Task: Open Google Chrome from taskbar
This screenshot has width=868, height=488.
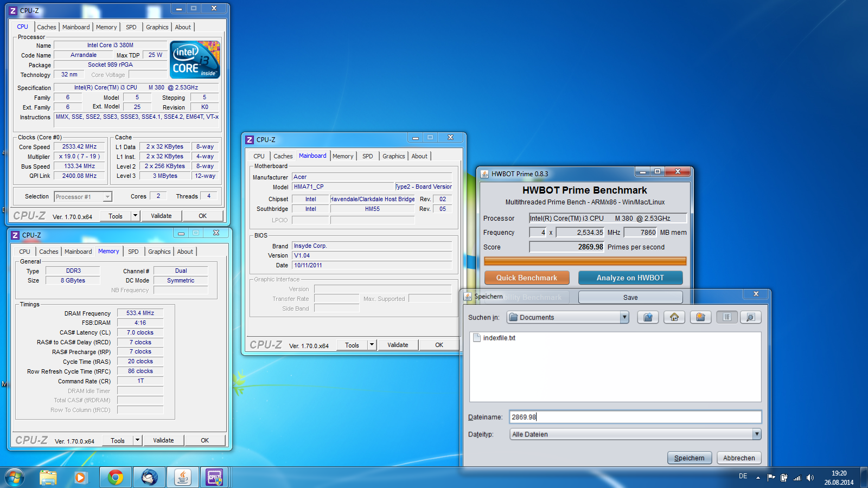Action: tap(115, 478)
